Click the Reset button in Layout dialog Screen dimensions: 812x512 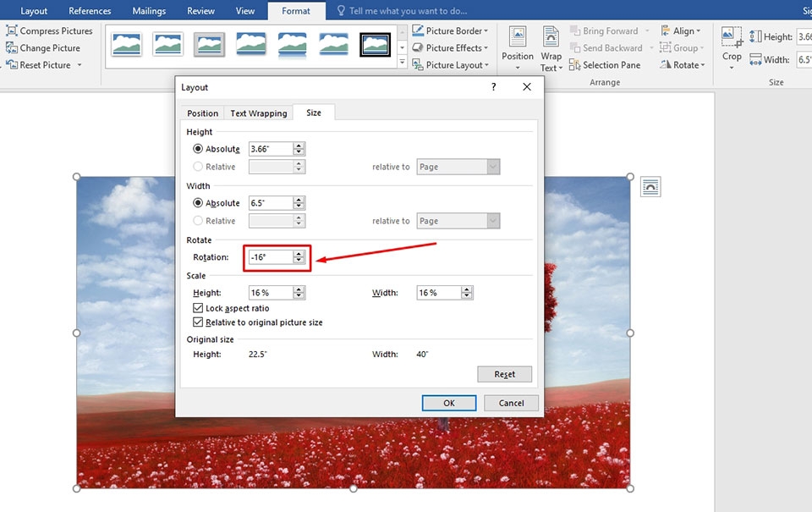click(504, 374)
